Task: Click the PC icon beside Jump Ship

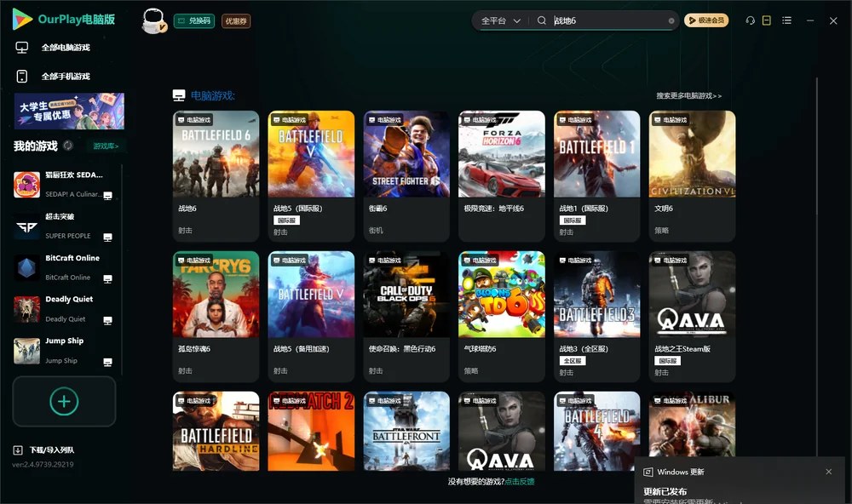Action: tap(107, 363)
